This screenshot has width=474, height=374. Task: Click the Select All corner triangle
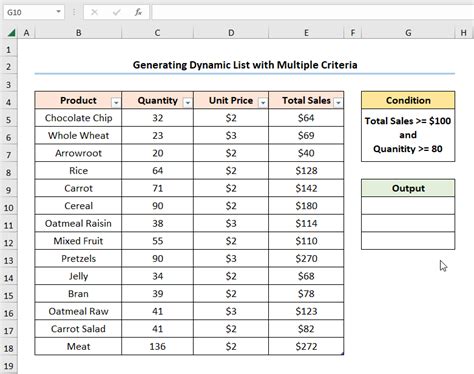click(x=11, y=33)
